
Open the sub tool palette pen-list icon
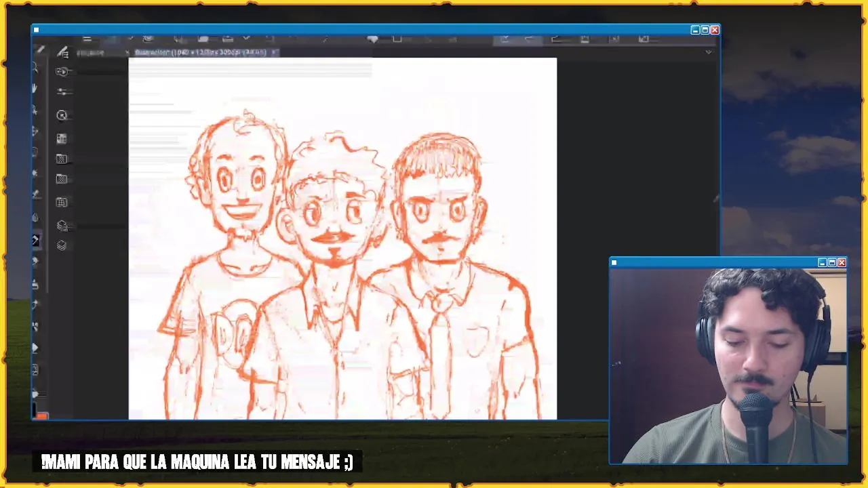tap(62, 52)
